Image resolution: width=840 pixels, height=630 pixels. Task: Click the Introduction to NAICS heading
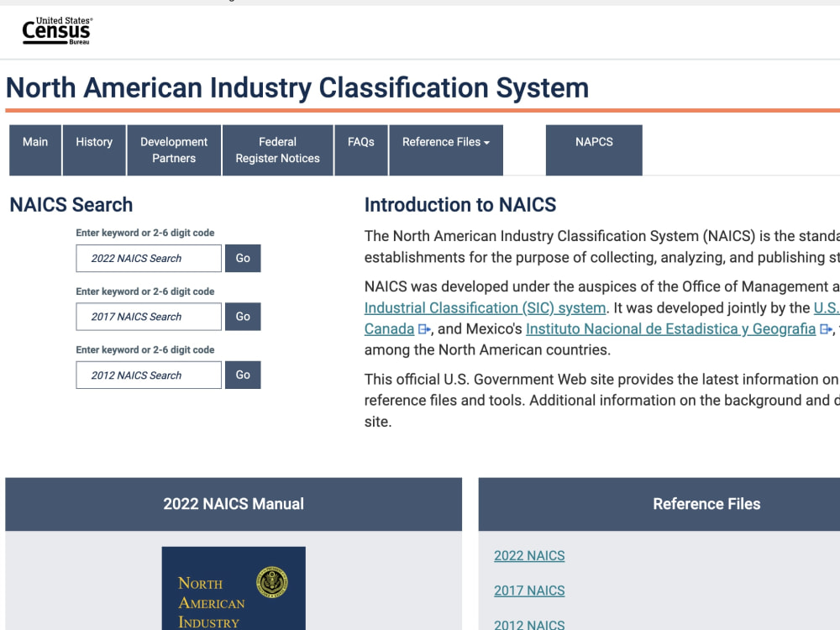pos(460,205)
